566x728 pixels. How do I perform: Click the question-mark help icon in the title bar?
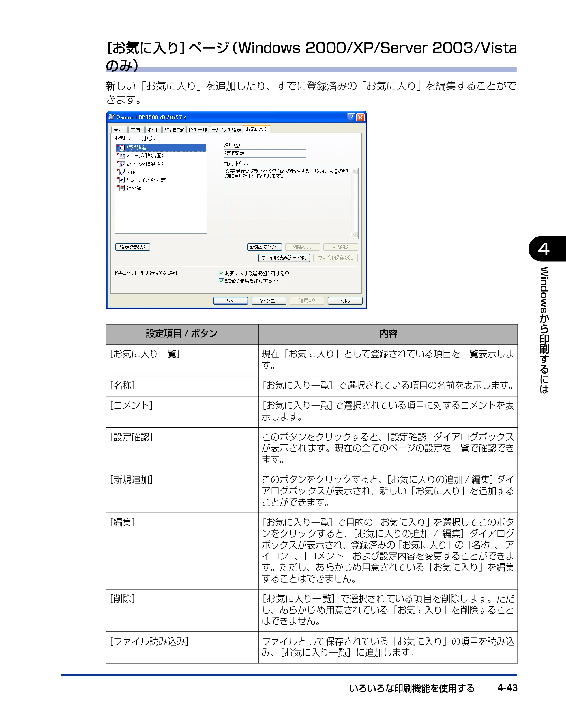(351, 117)
